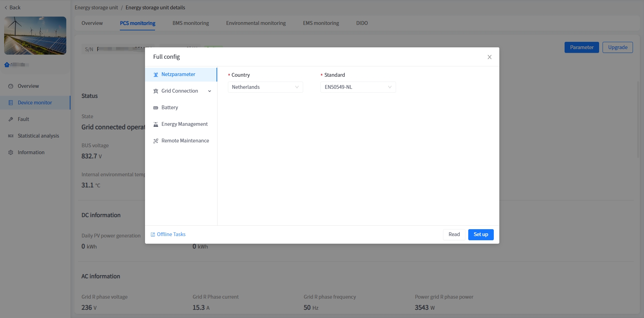Click the Fault wrench icon in sidebar
The image size is (644, 318).
click(x=11, y=119)
